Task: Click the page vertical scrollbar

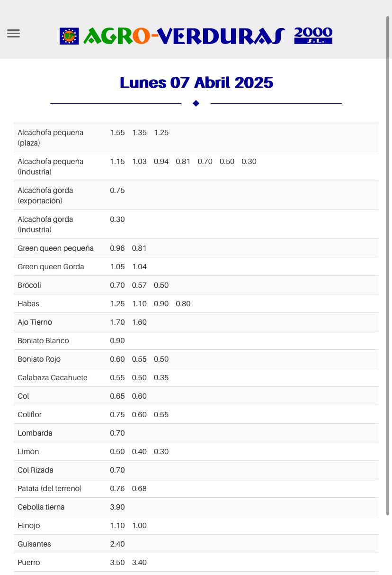Action: (x=388, y=265)
